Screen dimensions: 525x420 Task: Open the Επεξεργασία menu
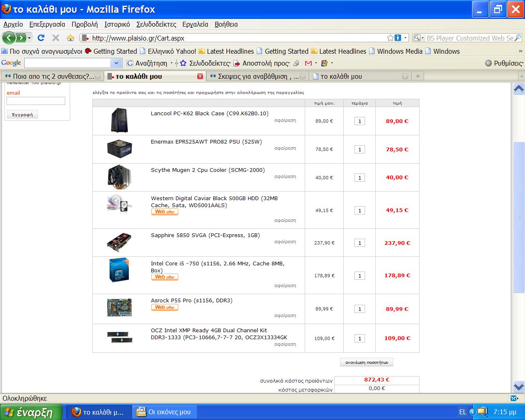point(47,24)
